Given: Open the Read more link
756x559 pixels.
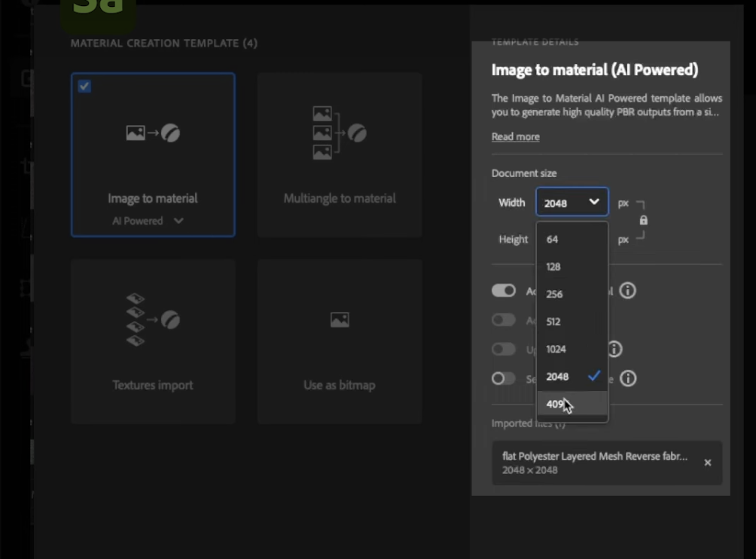Looking at the screenshot, I should (x=515, y=136).
